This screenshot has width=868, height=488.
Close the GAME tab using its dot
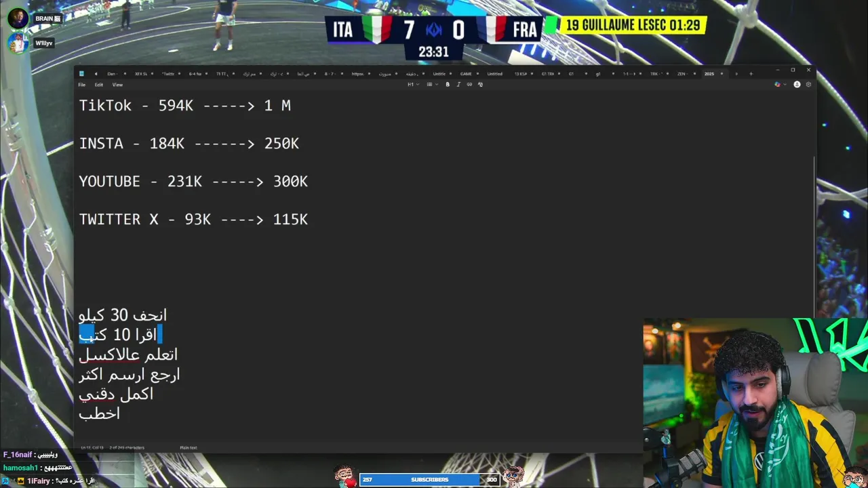click(477, 73)
